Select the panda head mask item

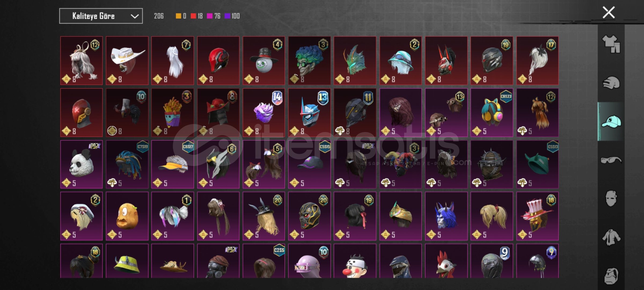point(81,164)
